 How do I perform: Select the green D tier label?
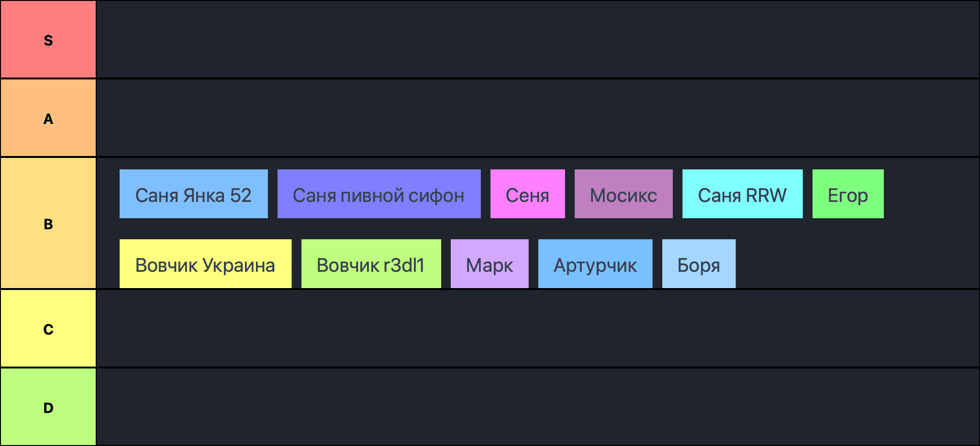[x=48, y=407]
